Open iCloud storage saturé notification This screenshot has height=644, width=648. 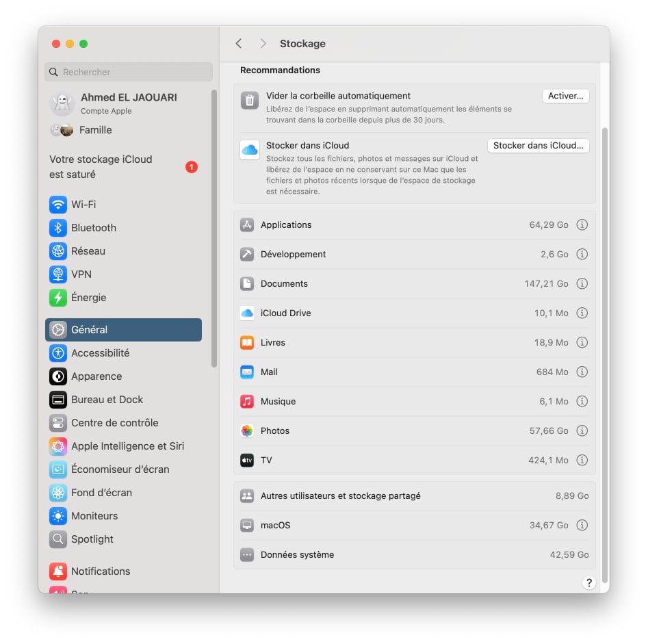[123, 166]
